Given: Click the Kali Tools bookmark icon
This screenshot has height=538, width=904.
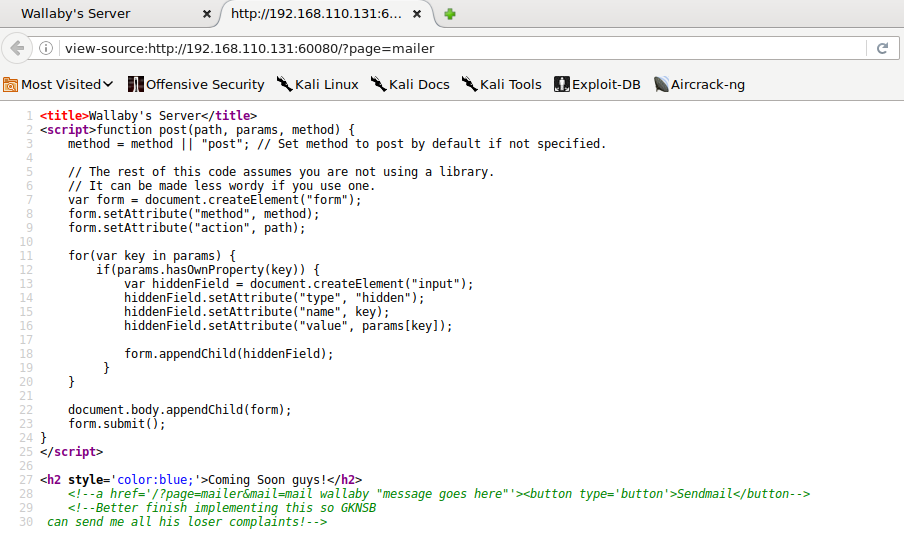Looking at the screenshot, I should (469, 84).
